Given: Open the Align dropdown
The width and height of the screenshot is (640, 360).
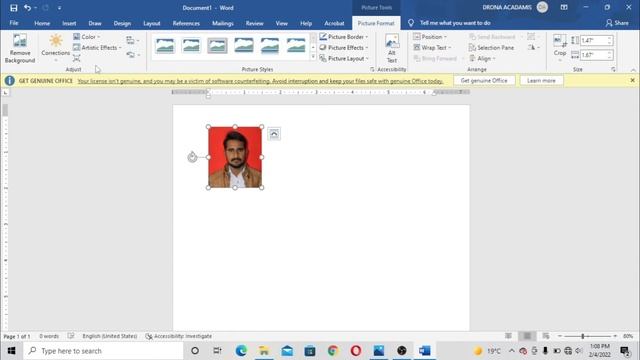Looking at the screenshot, I should tap(482, 58).
